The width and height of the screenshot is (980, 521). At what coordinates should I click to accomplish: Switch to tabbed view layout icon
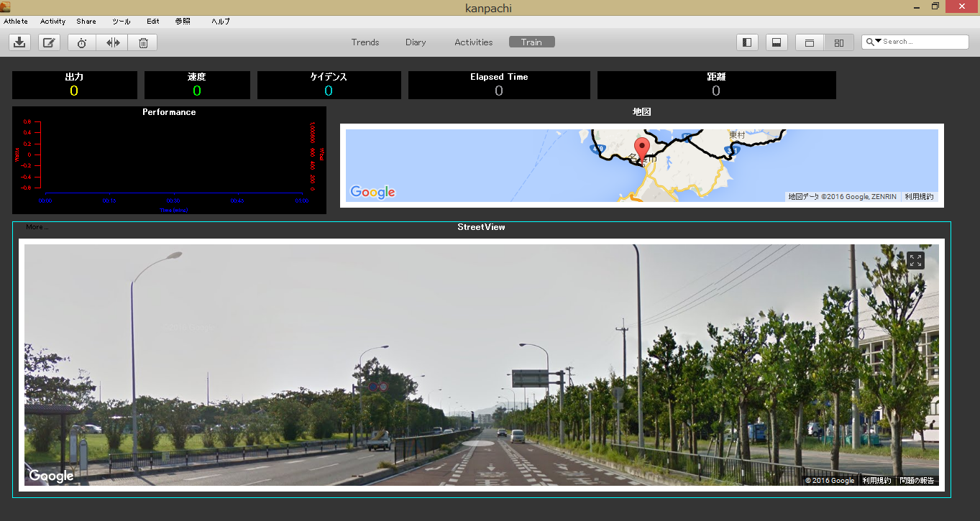810,42
